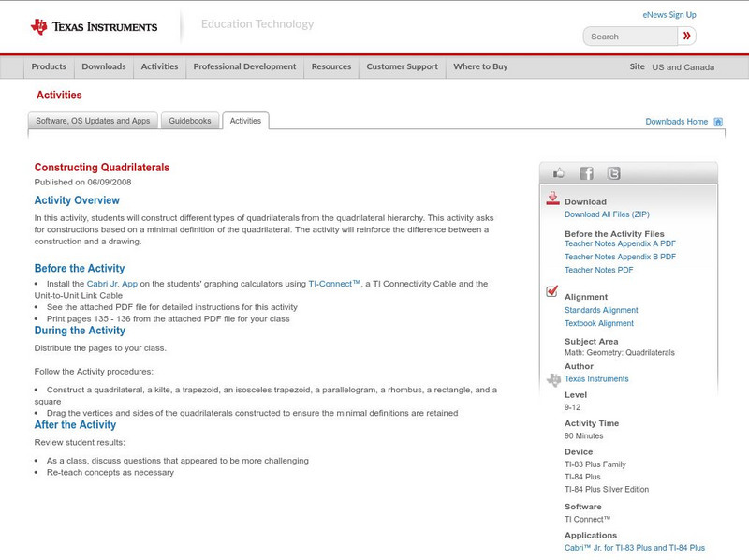
Task: Click the Alignment checkmark icon
Action: (551, 291)
